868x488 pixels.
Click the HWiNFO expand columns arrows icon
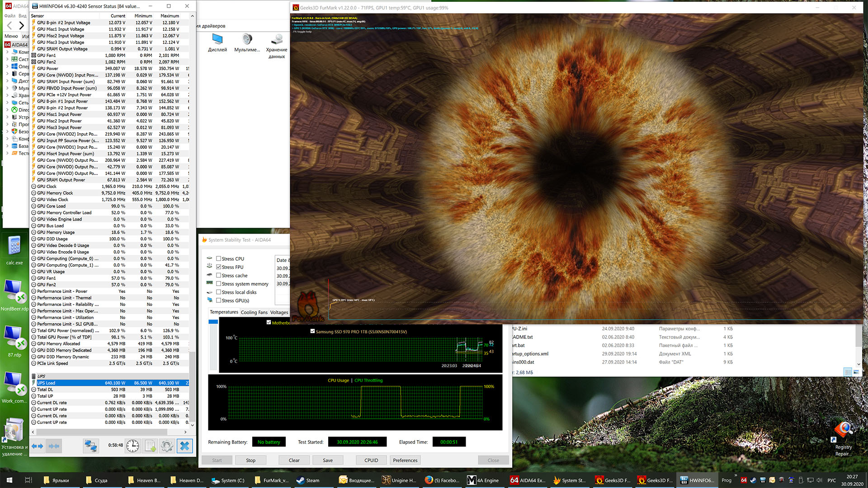point(37,446)
